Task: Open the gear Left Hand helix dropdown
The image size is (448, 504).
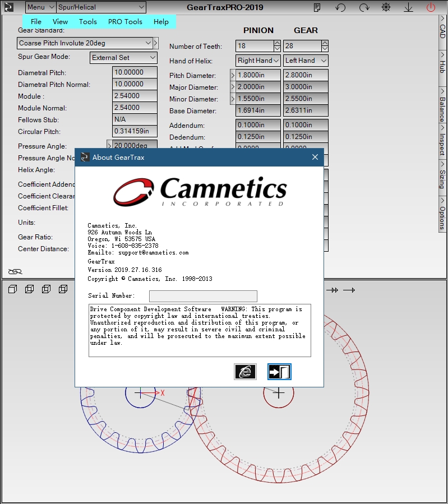Action: pos(306,61)
